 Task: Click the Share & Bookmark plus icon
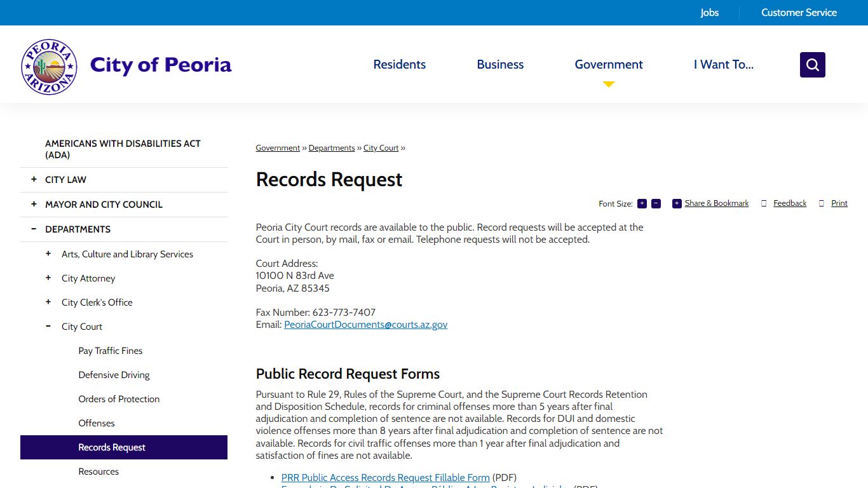[677, 203]
